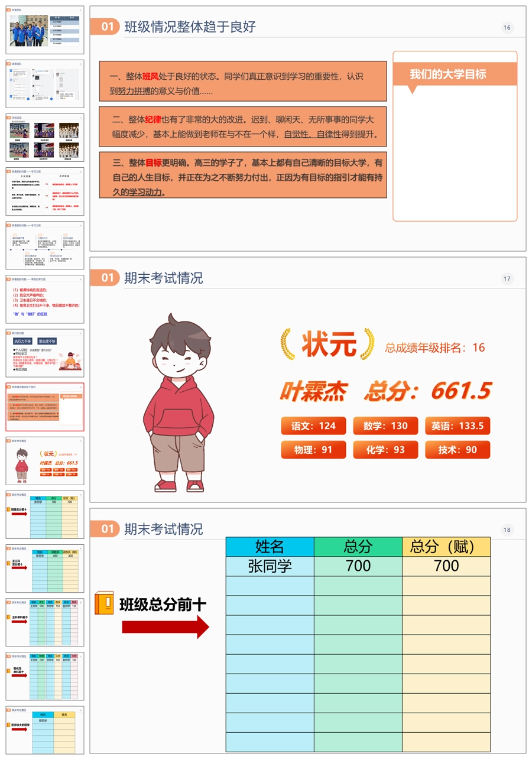Select the 主三科总分前十 slide thumbnail
The width and height of the screenshot is (532, 760).
tap(45, 569)
